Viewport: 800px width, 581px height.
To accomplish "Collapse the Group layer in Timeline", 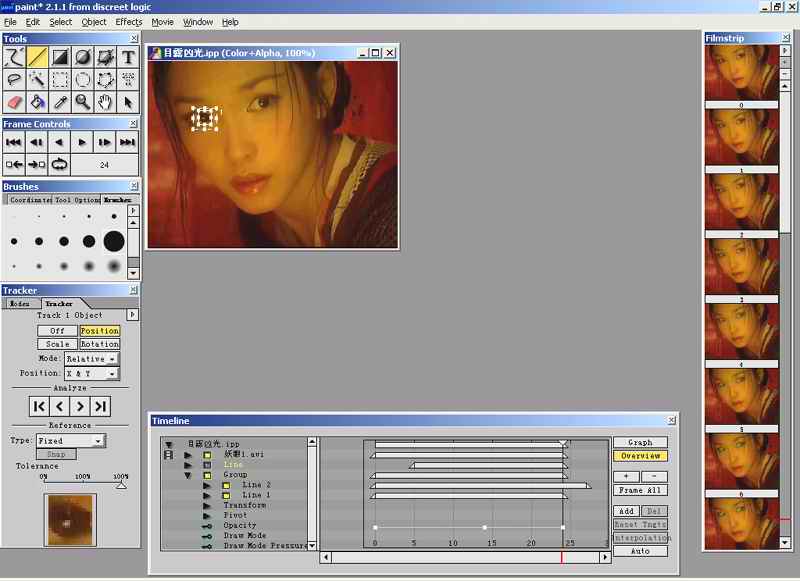I will pos(188,475).
